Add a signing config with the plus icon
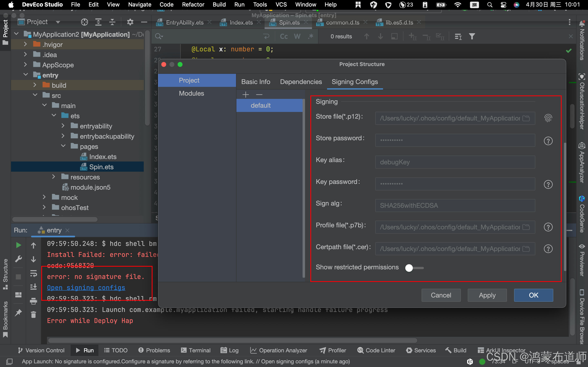 [x=246, y=94]
